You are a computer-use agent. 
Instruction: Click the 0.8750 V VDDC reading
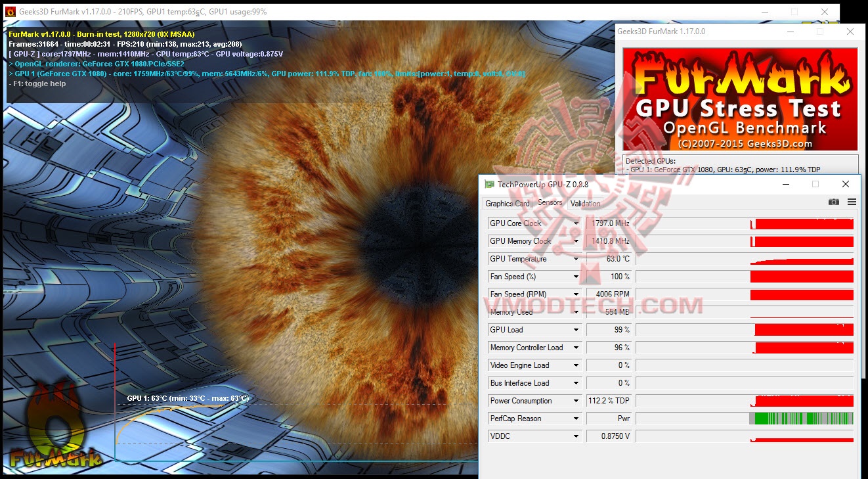[x=609, y=436]
